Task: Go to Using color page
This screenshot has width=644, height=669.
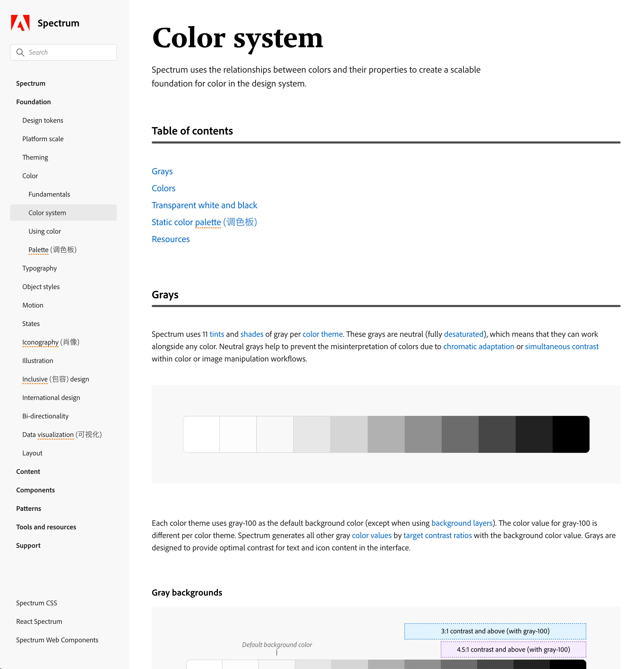Action: 44,231
